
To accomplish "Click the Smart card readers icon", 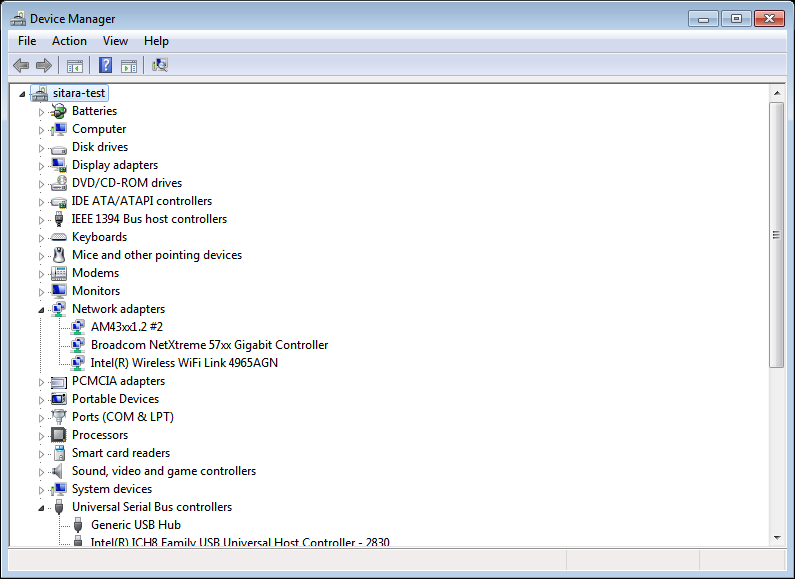I will click(59, 453).
